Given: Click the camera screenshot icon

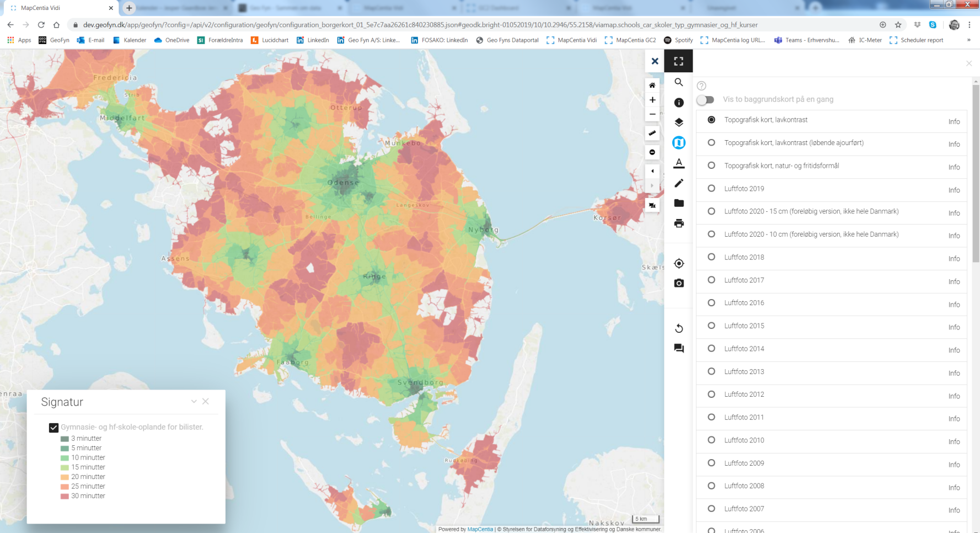Looking at the screenshot, I should pos(679,283).
